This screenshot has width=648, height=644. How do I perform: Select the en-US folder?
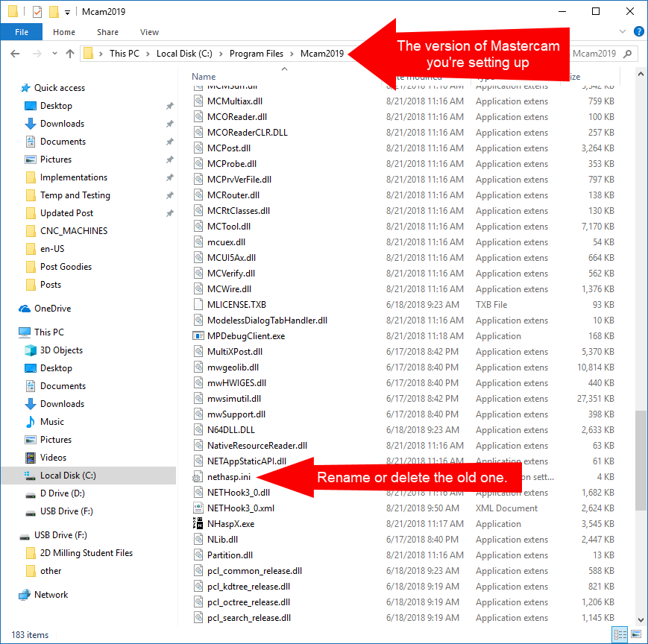pyautogui.click(x=52, y=249)
